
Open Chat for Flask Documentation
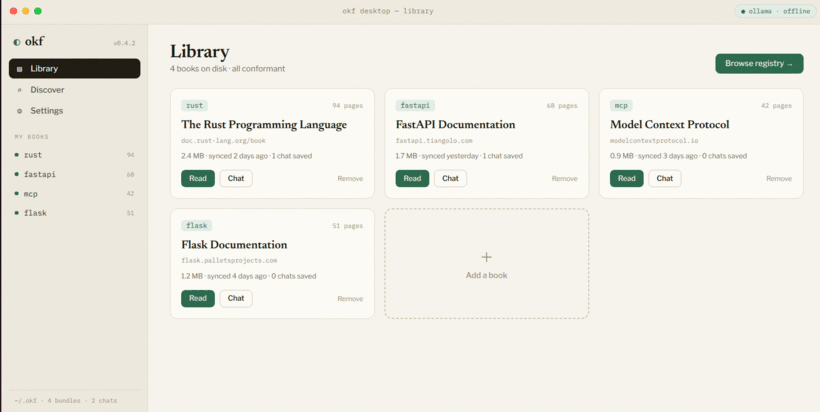click(236, 298)
